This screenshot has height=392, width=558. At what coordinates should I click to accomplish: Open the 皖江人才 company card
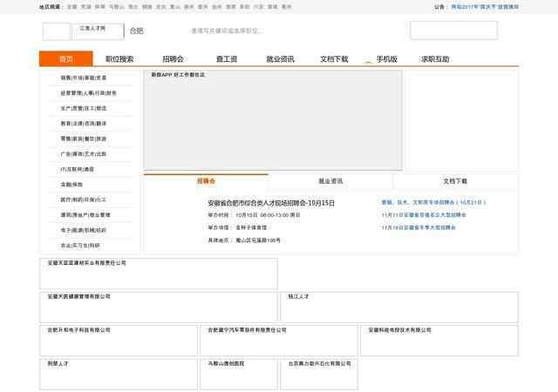tap(399, 308)
